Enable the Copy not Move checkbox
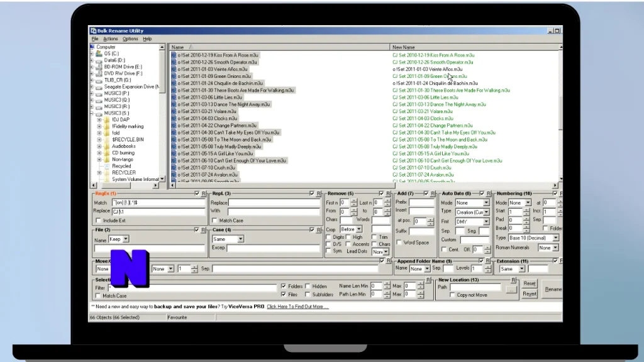Screen dimensions: 644x362 452,295
